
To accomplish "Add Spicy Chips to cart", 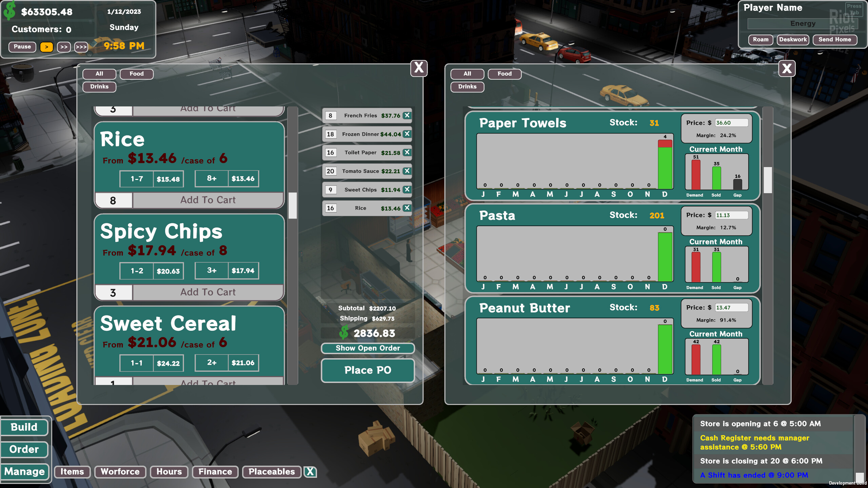I will click(x=208, y=292).
